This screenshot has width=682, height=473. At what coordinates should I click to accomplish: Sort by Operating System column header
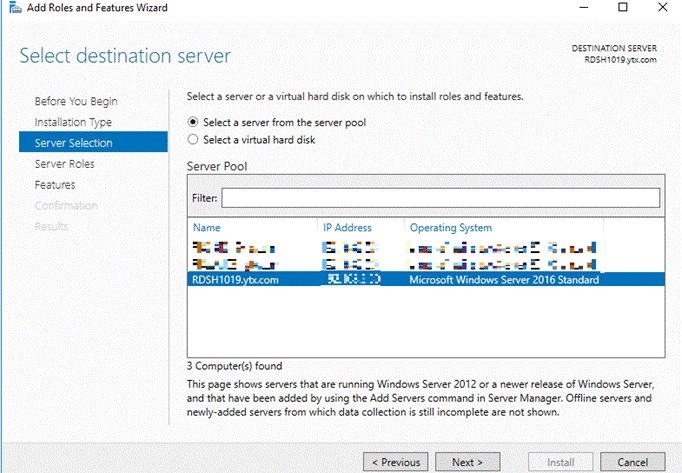[451, 228]
